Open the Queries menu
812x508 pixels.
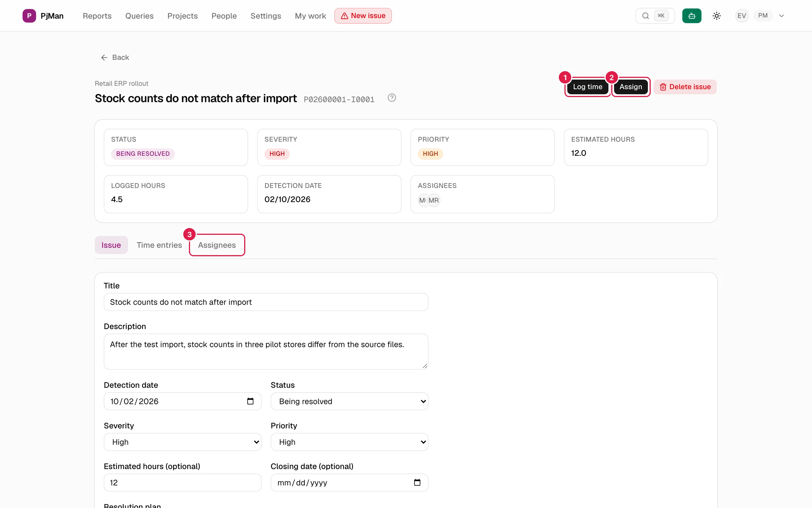pyautogui.click(x=139, y=16)
